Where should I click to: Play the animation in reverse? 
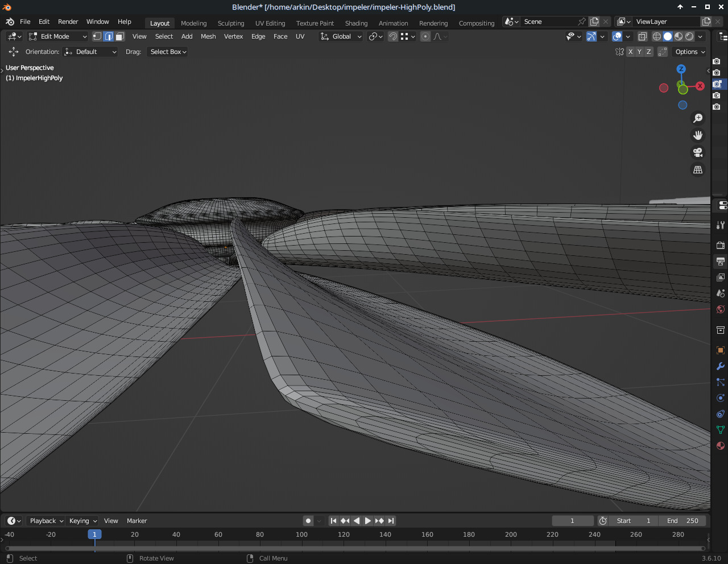pos(357,521)
